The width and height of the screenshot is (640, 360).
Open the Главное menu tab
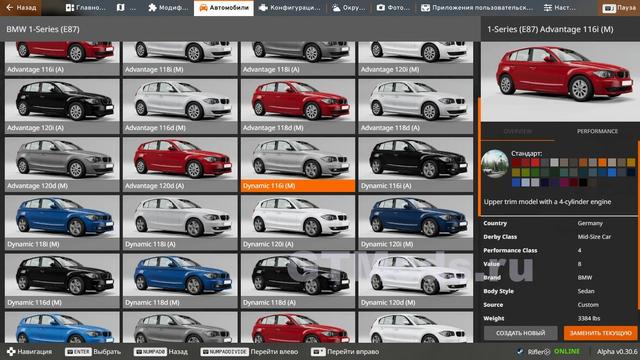click(86, 8)
